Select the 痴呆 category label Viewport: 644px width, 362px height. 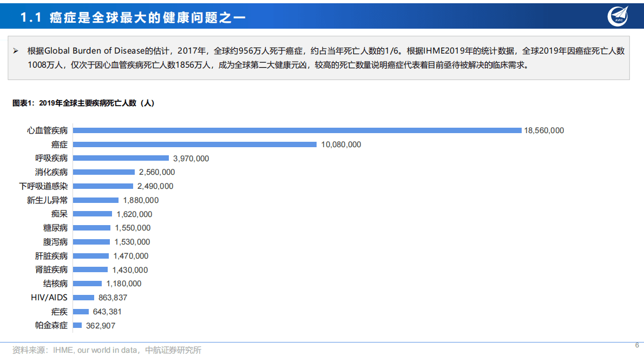(60, 214)
